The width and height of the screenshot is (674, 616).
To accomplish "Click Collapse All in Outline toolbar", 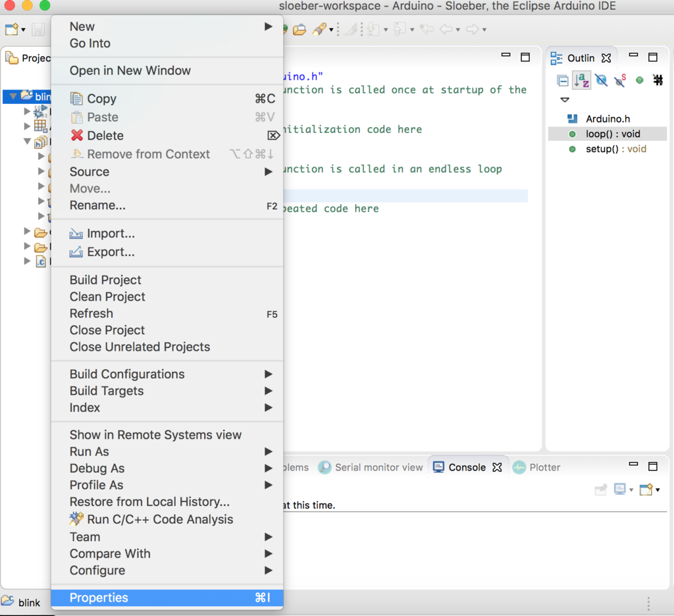I will 562,80.
